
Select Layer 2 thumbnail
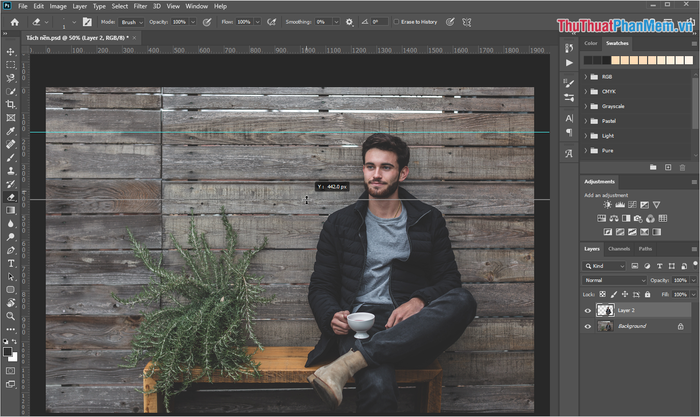(605, 310)
